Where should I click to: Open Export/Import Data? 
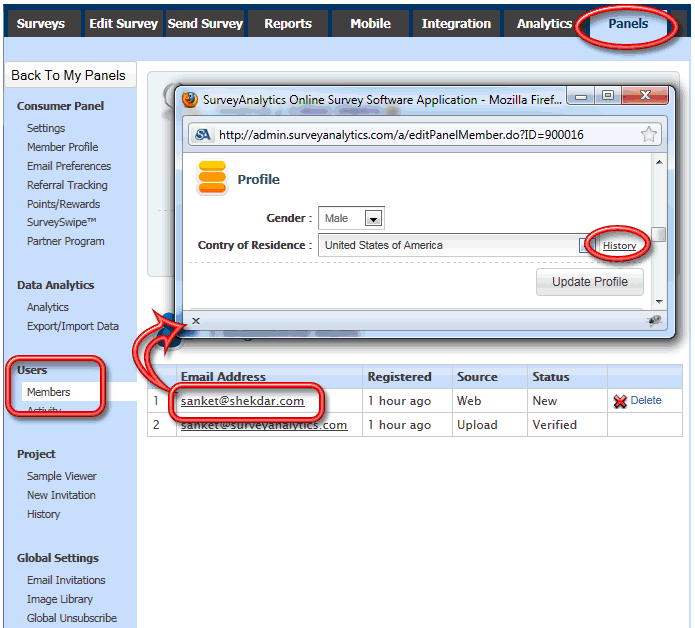tap(73, 326)
